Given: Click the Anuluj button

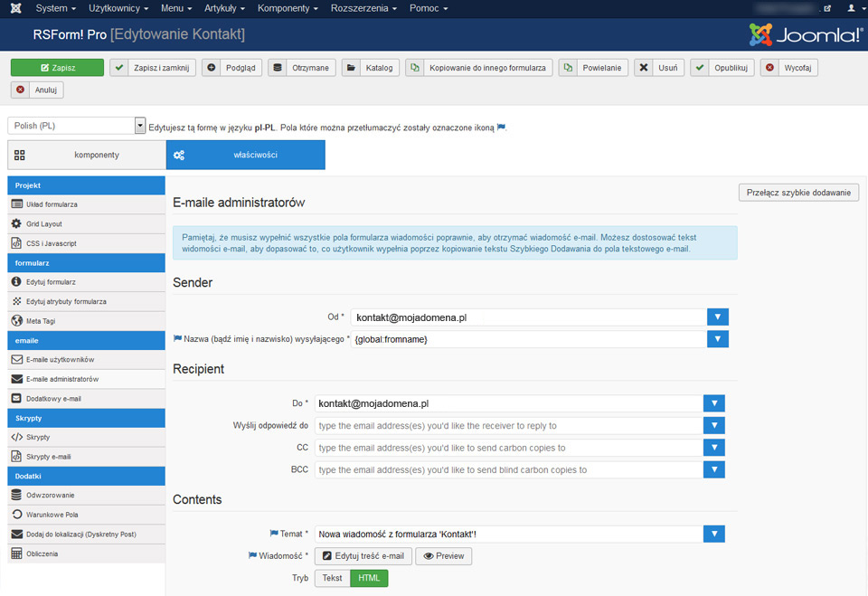Looking at the screenshot, I should (x=37, y=90).
